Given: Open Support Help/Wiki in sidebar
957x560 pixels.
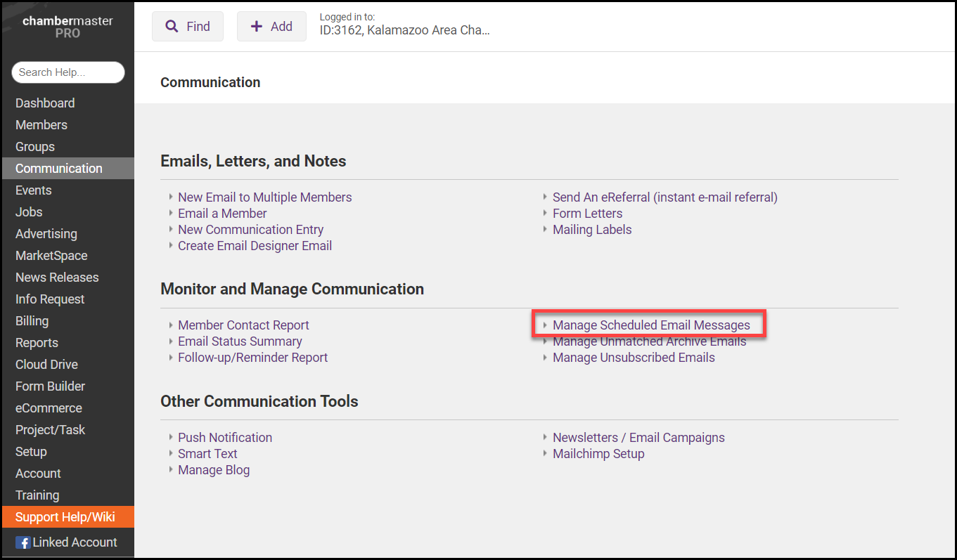Looking at the screenshot, I should [65, 517].
